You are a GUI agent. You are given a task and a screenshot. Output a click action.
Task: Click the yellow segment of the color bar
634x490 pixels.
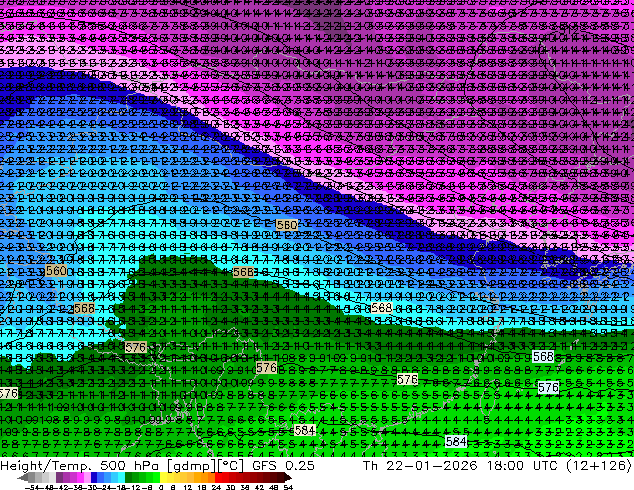163,478
